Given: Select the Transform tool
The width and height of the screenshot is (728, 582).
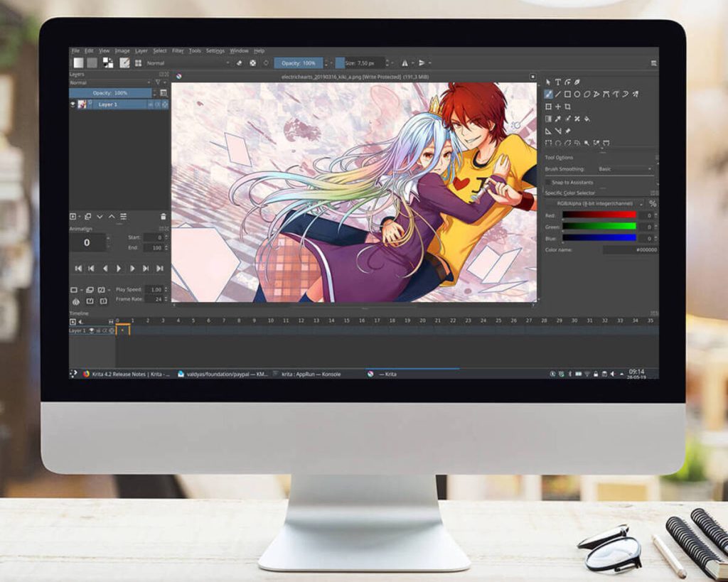Looking at the screenshot, I should [548, 107].
